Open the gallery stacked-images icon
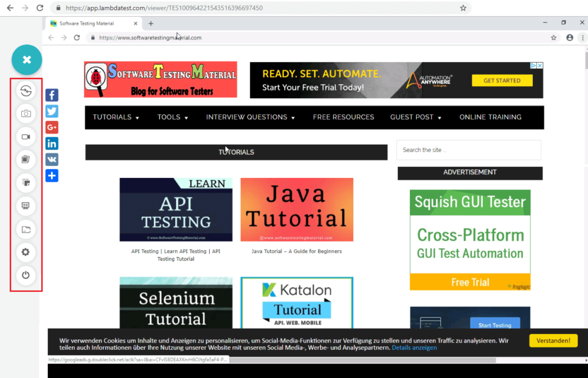This screenshot has height=378, width=588. 26,159
